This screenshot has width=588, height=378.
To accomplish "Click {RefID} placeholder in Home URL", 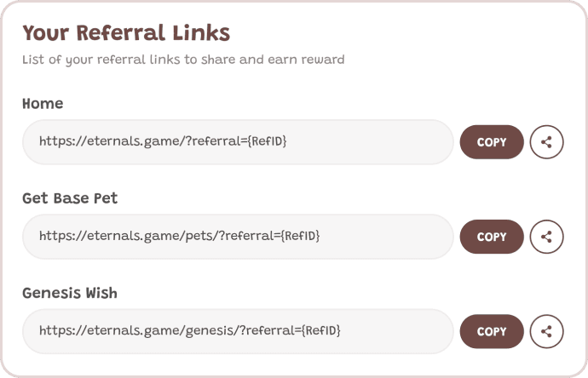I will tap(267, 141).
